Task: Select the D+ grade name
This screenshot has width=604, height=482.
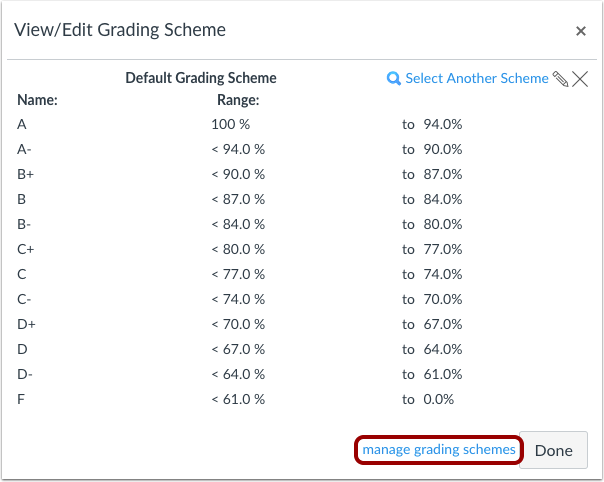Action: 26,325
